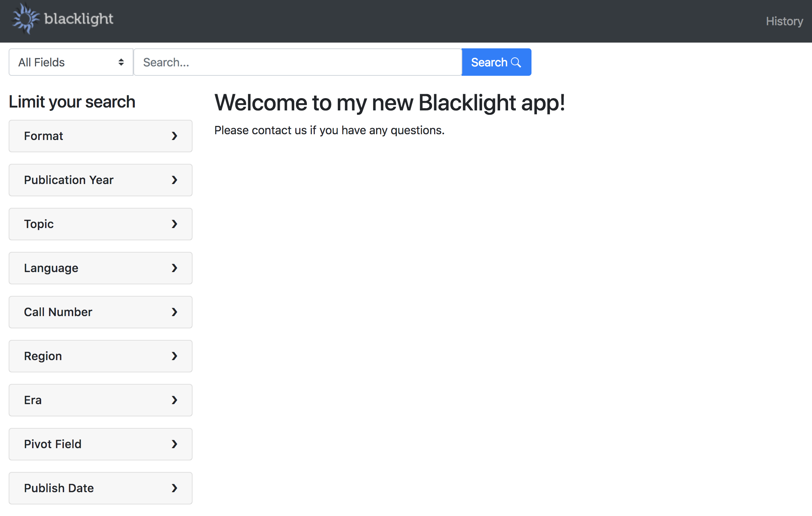
Task: Expand the Era facet
Action: (101, 400)
